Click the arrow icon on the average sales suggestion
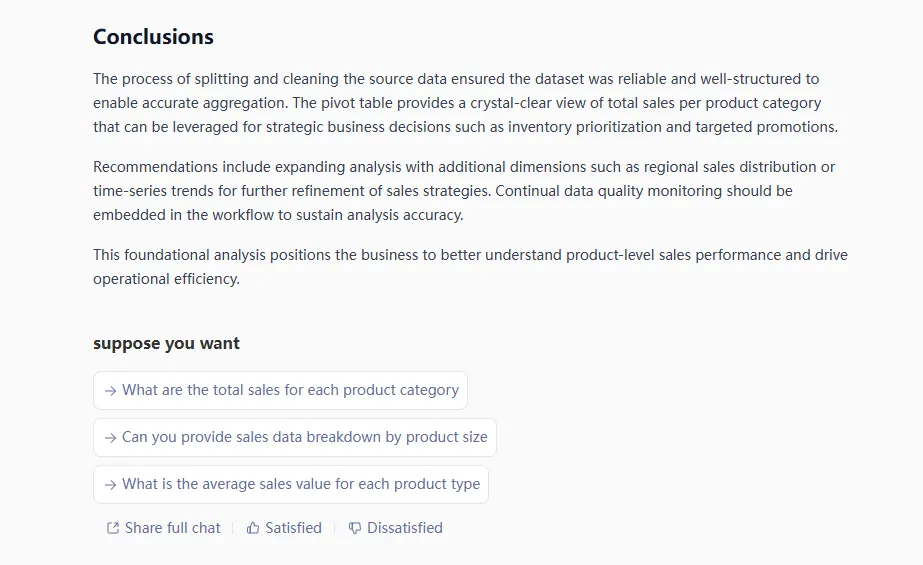 tap(110, 485)
